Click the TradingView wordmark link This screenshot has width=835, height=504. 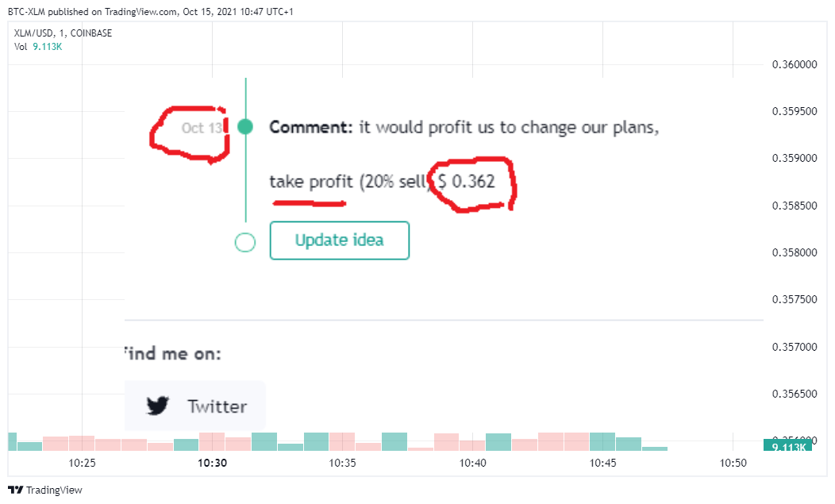(x=54, y=491)
